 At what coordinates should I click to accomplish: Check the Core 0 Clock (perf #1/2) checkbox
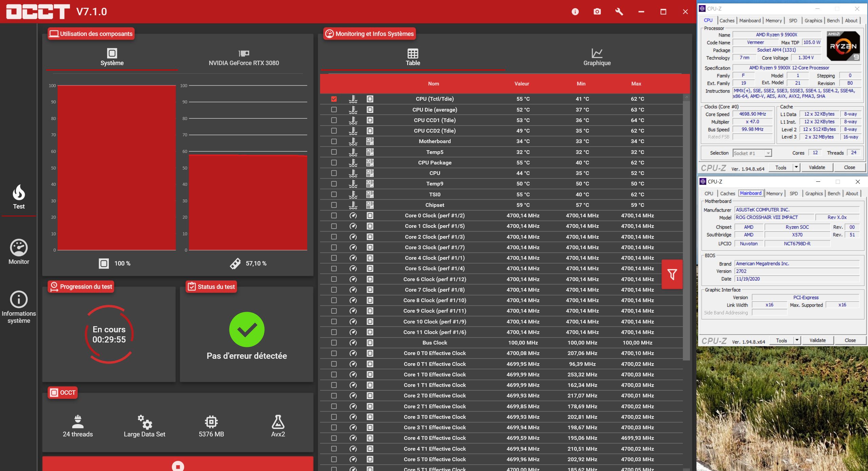(334, 216)
